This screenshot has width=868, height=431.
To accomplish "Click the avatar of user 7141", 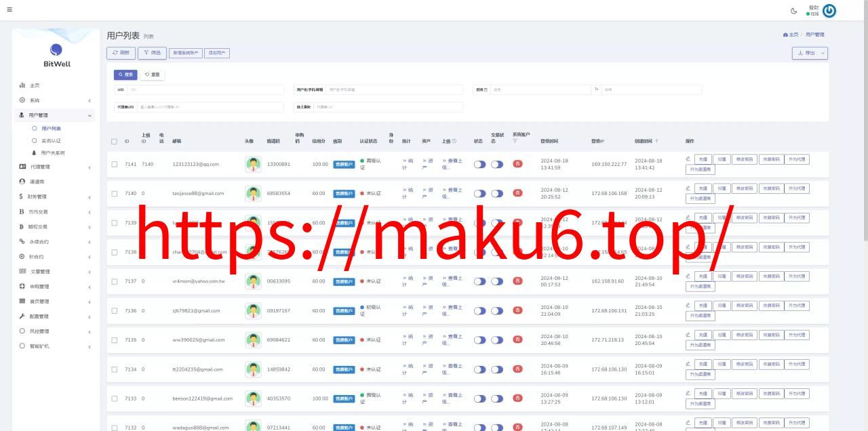I will (253, 163).
